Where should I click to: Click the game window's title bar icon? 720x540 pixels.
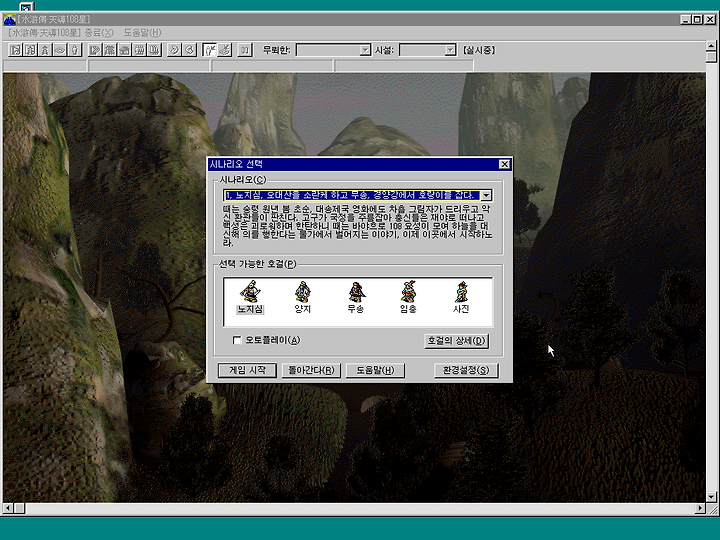pos(9,20)
